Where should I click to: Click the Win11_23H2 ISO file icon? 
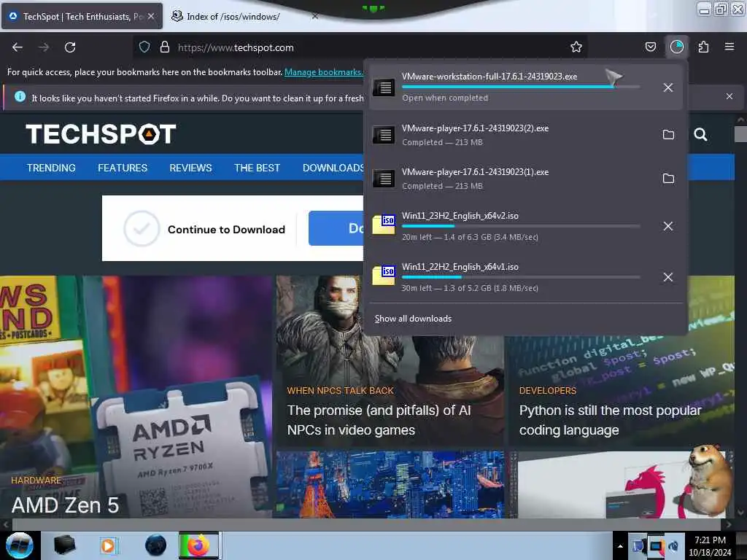[x=384, y=225]
